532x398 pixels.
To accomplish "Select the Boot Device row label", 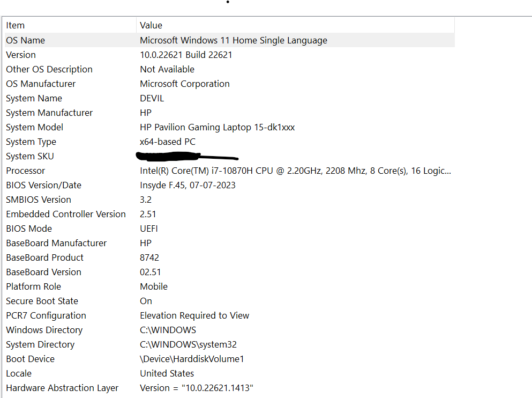I will click(x=30, y=359).
